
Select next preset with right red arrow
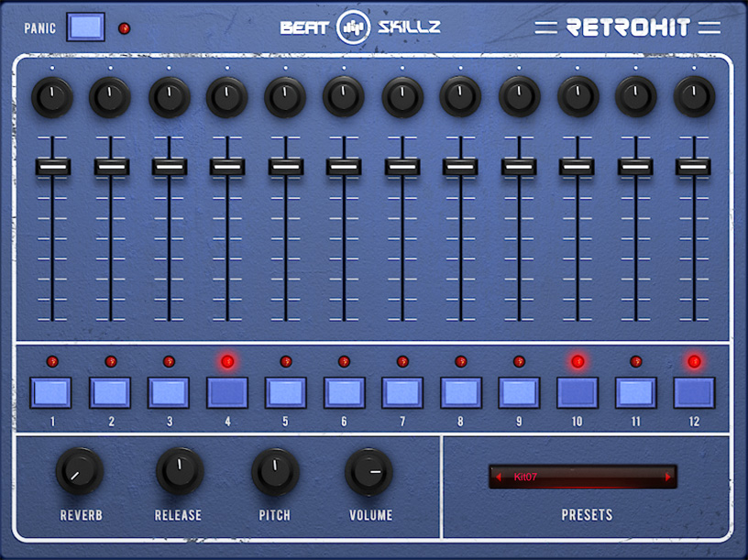[667, 477]
